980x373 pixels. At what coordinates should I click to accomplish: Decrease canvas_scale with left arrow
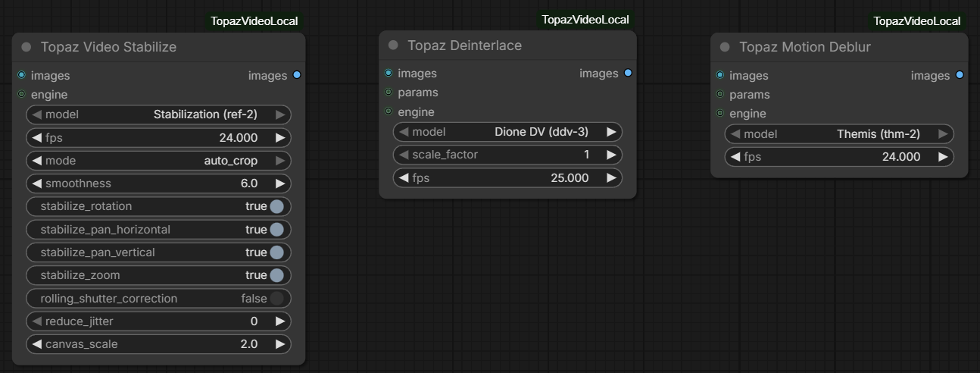pos(36,343)
